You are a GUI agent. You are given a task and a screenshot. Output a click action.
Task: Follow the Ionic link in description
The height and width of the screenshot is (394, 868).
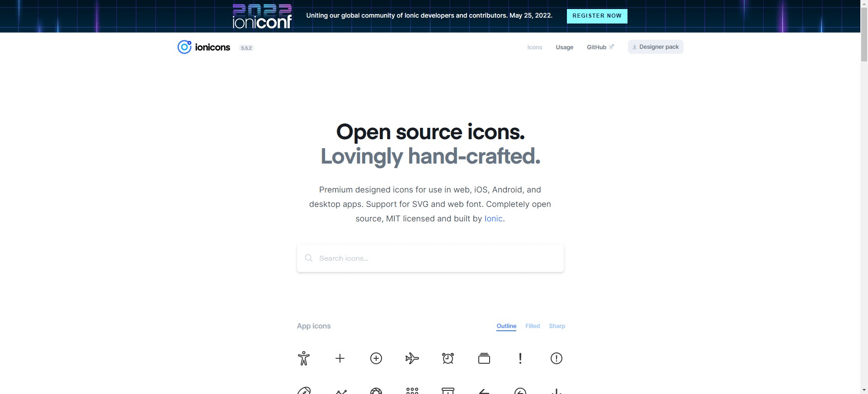coord(493,219)
